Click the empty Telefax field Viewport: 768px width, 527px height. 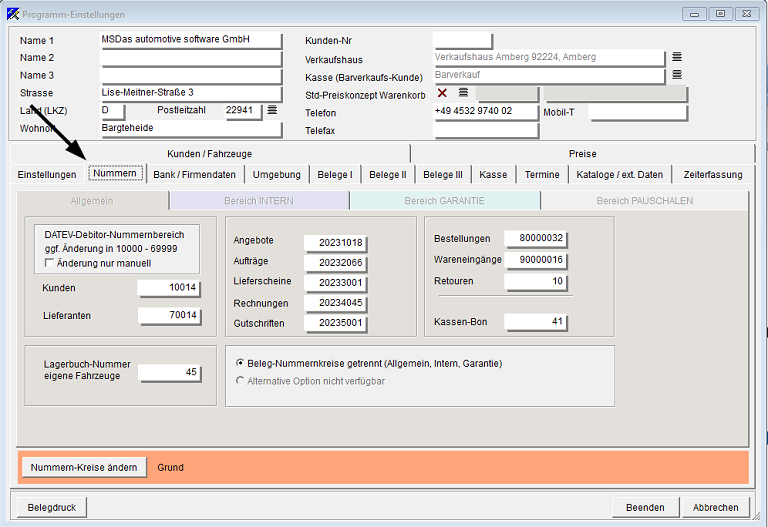tap(486, 130)
